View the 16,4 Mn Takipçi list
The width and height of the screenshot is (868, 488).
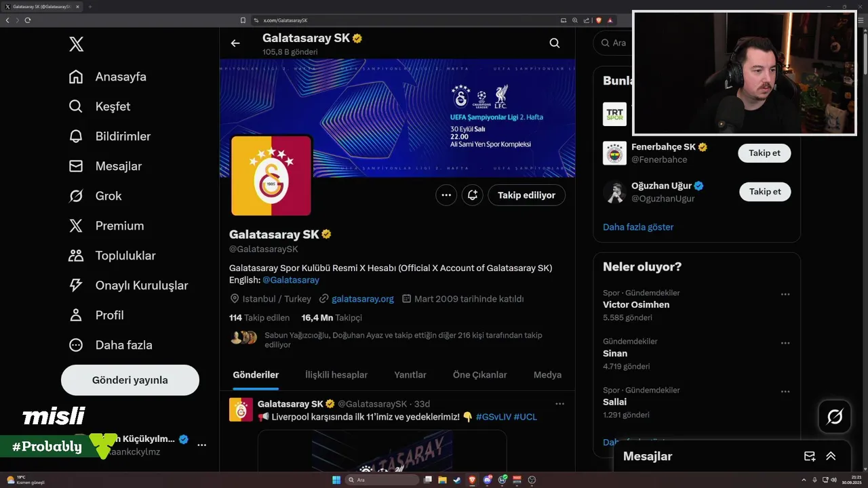pos(332,318)
